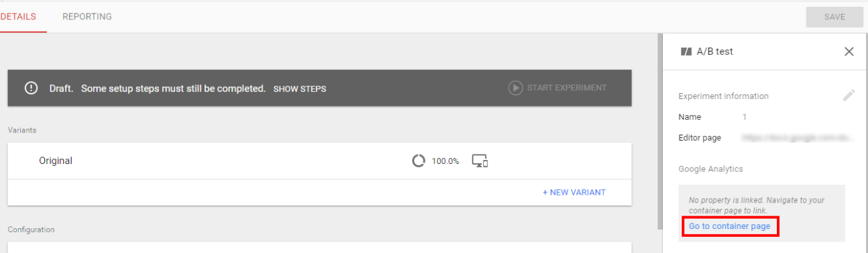
Task: Click the Start Experiment button
Action: (558, 88)
